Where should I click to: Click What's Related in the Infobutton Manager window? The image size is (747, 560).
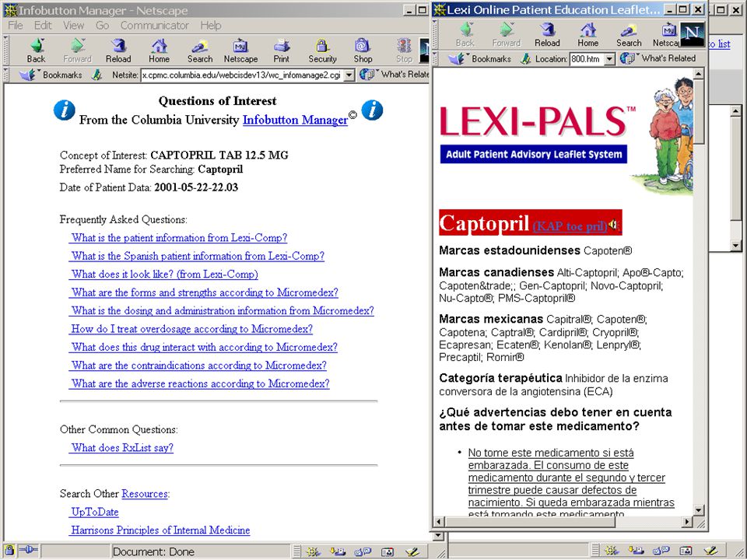coord(395,75)
